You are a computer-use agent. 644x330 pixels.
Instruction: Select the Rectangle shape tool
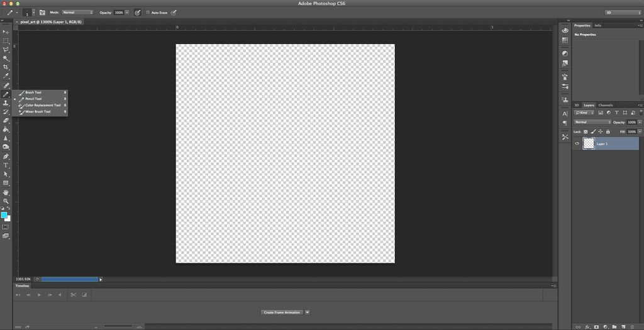point(6,183)
